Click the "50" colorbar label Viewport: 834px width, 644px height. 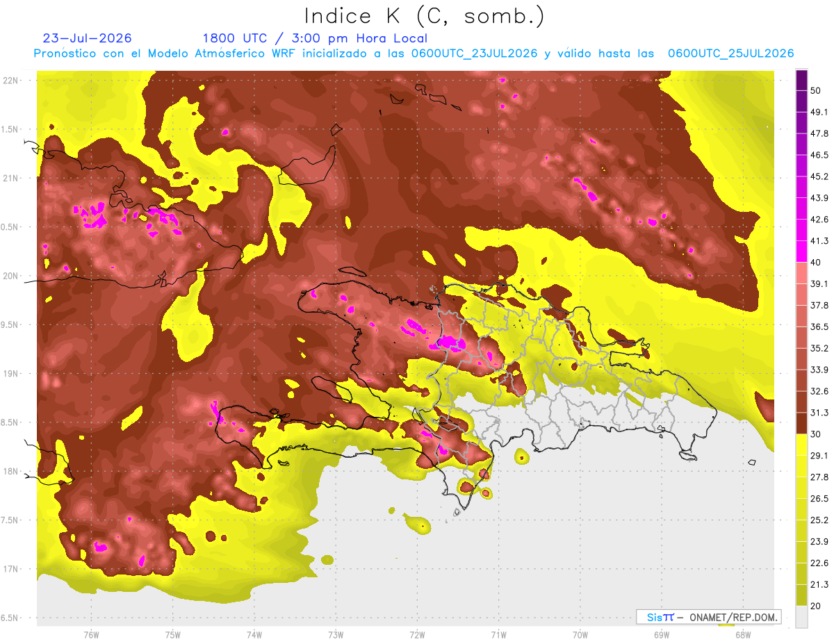pyautogui.click(x=817, y=92)
